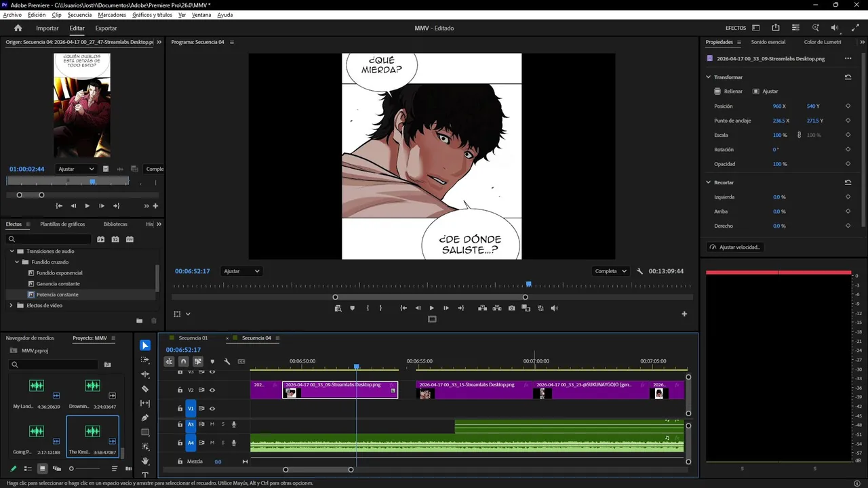Image resolution: width=868 pixels, height=488 pixels.
Task: Select the Pen tool
Action: point(145,418)
